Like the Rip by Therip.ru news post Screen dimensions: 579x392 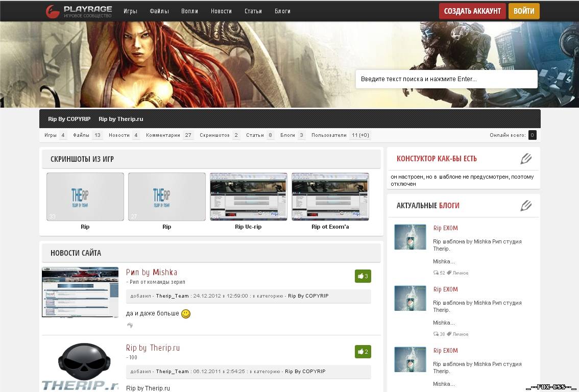363,352
